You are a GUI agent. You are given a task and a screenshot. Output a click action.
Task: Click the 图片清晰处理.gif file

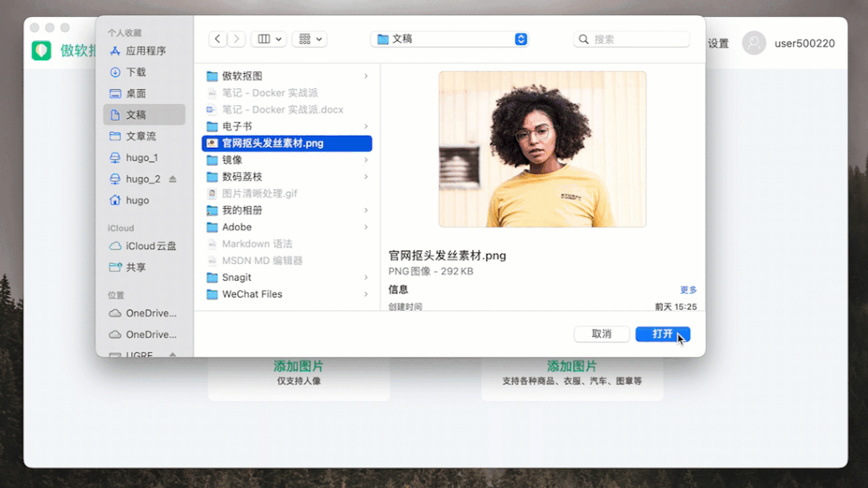[x=286, y=193]
